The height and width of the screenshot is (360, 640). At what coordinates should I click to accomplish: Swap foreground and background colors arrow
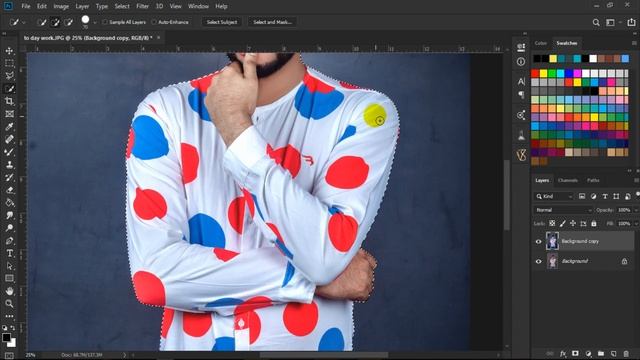coord(13,328)
